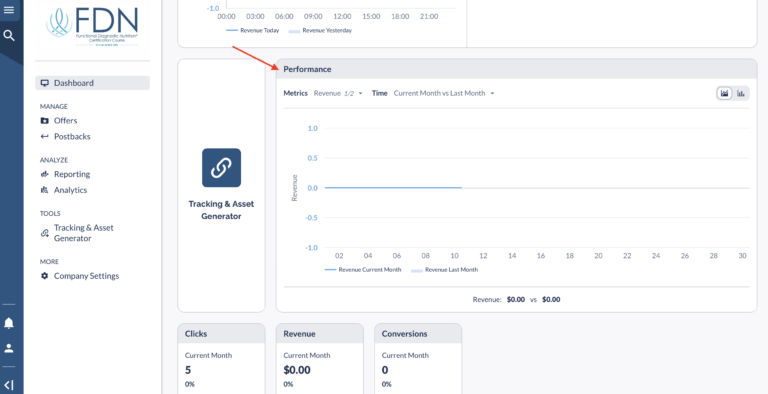The height and width of the screenshot is (394, 768).
Task: Click the Dashboard monitor icon
Action: point(45,83)
